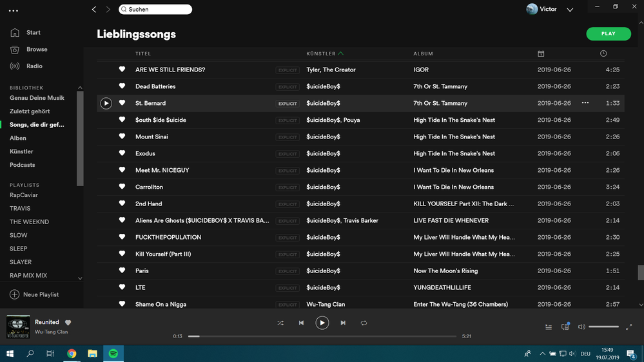Click the Reunited album cover thumbnail
Viewport: 644px width, 362px height.
18,327
